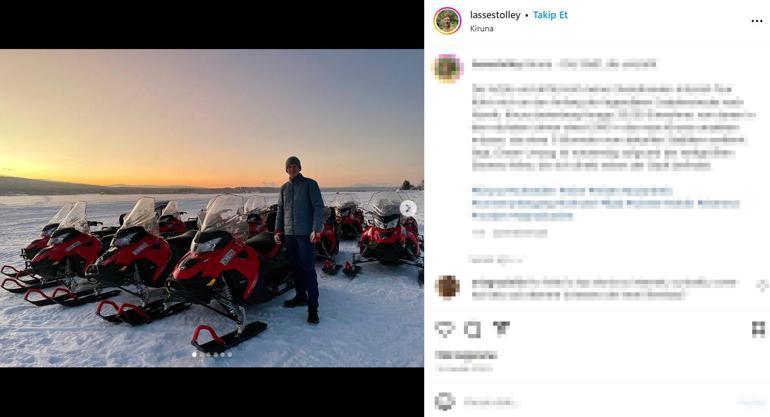Click the blurred hashtag links in caption
The height and width of the screenshot is (417, 770).
(605, 203)
